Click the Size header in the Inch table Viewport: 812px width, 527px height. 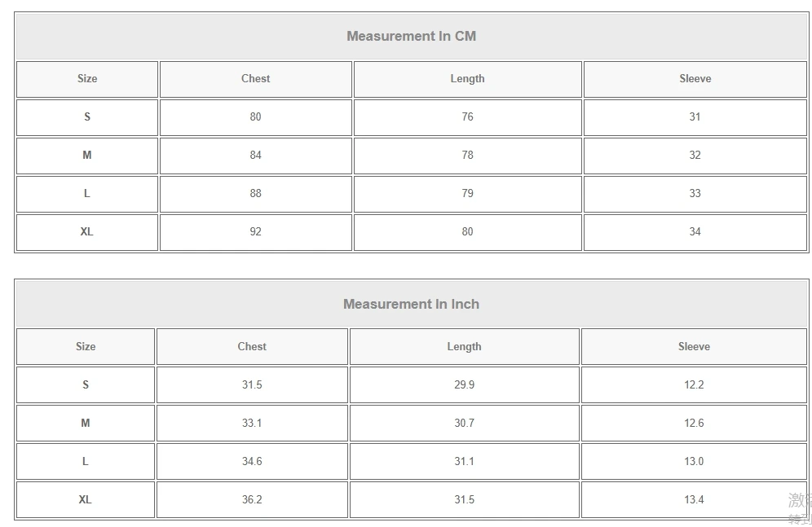tap(86, 346)
